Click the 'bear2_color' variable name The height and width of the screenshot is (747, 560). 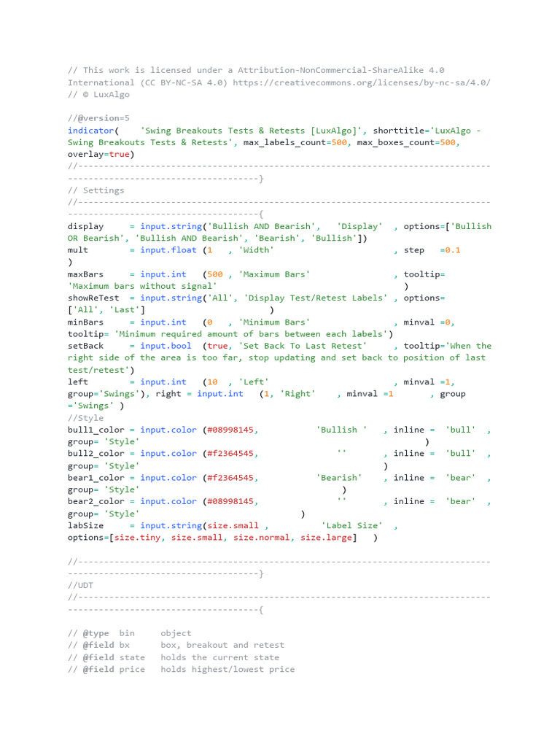click(96, 501)
